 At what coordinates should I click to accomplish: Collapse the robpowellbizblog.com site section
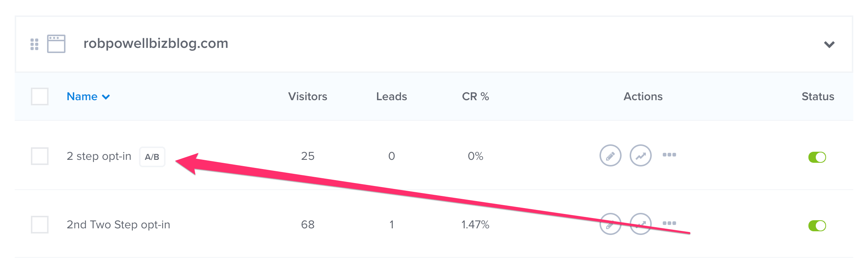[x=829, y=45]
